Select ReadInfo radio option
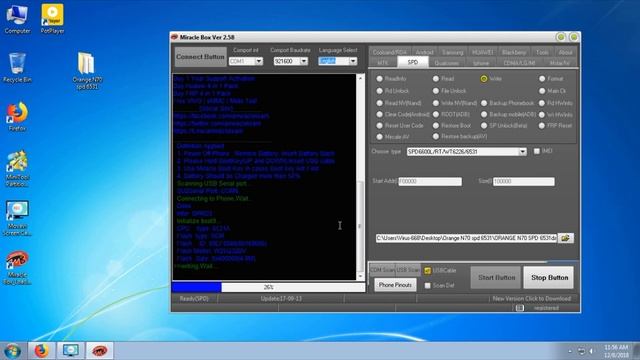The height and width of the screenshot is (360, 640). 380,78
